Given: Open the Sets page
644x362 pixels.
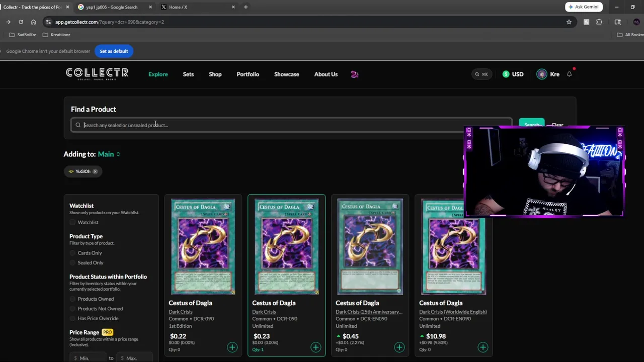Looking at the screenshot, I should [188, 74].
